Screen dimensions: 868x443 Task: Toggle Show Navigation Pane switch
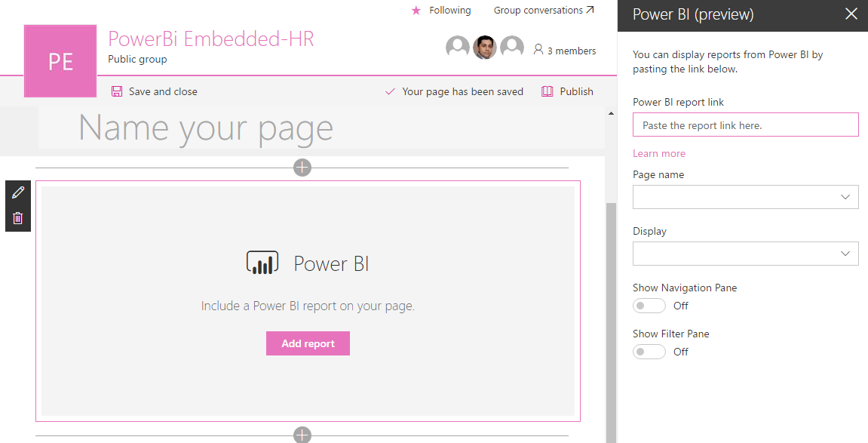pyautogui.click(x=649, y=306)
